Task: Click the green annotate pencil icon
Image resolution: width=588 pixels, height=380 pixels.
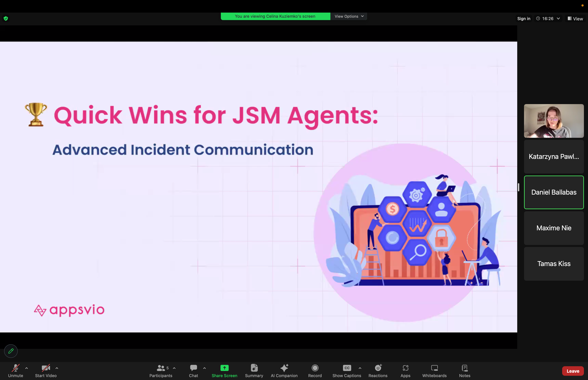Action: point(11,351)
